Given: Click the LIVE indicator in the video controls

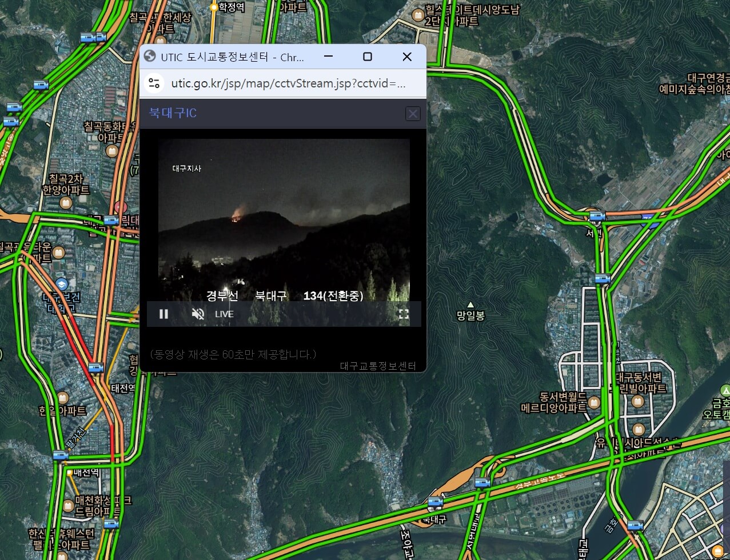Looking at the screenshot, I should click(x=224, y=314).
